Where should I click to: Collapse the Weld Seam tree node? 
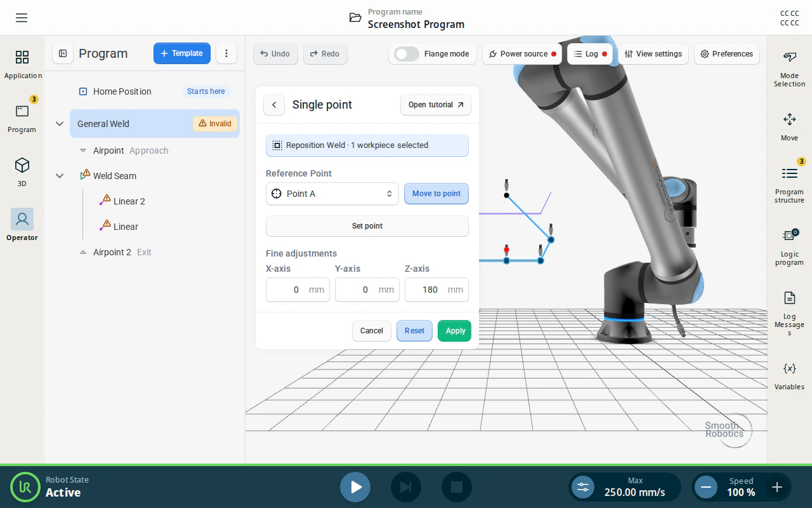(x=60, y=176)
